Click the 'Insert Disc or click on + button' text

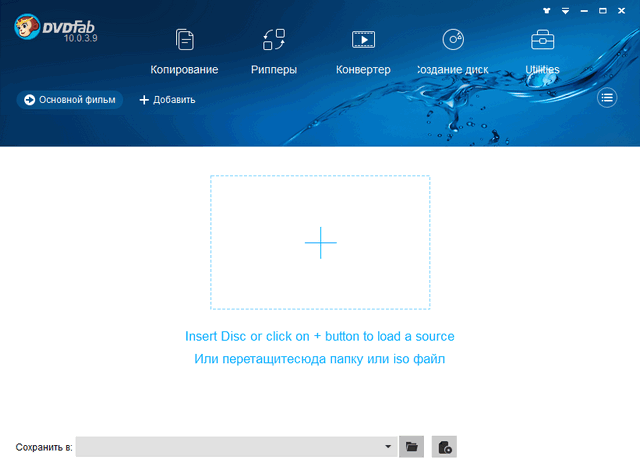(x=320, y=336)
